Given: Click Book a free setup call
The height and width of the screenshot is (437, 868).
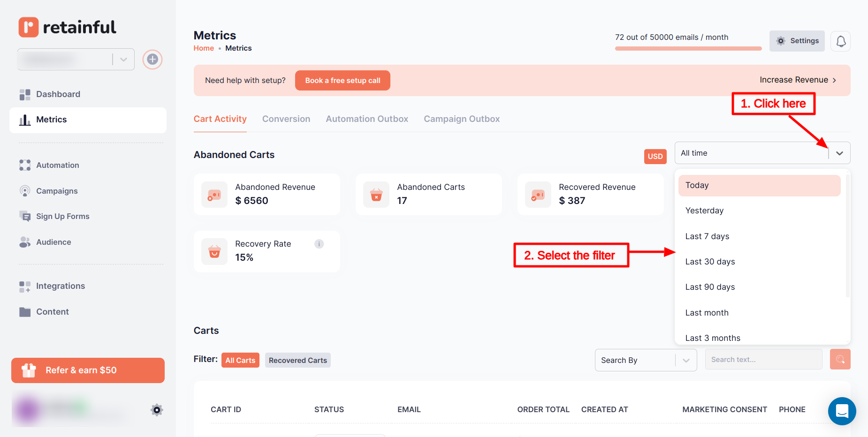Looking at the screenshot, I should 343,81.
